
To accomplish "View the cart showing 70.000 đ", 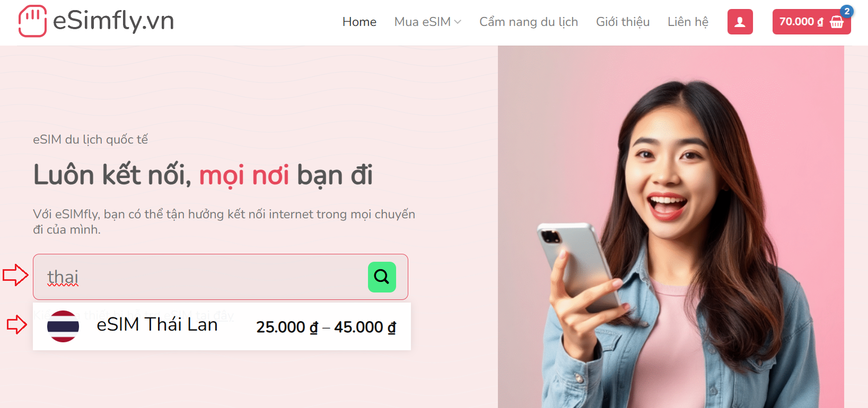I will [811, 22].
